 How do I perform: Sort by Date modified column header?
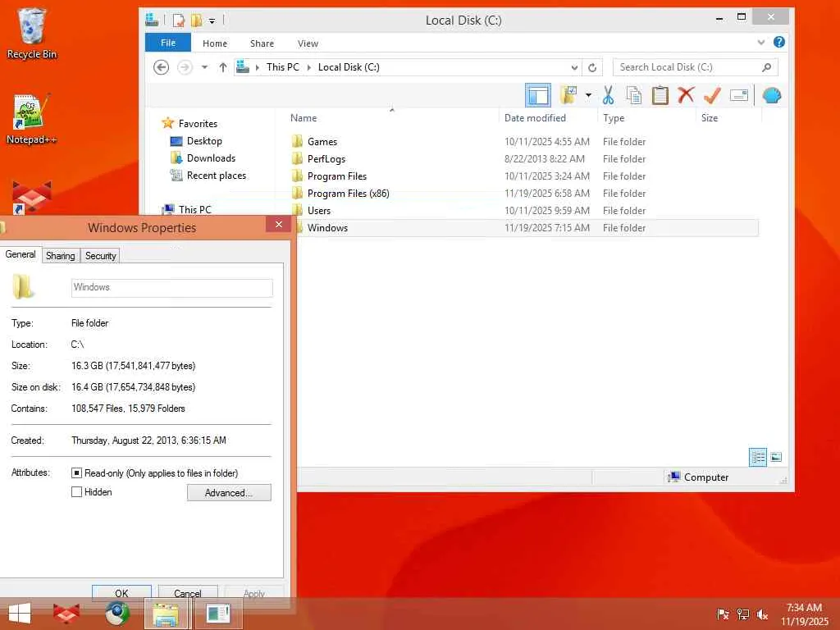pyautogui.click(x=535, y=118)
